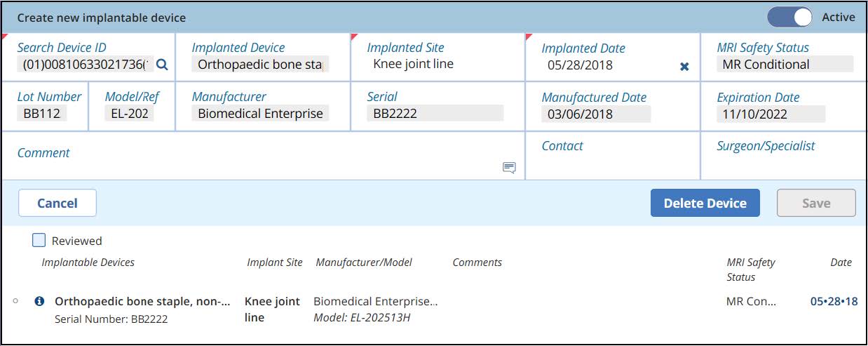Click the Orthopaedic bone staple device name in list
This screenshot has height=346, width=868.
click(x=142, y=301)
